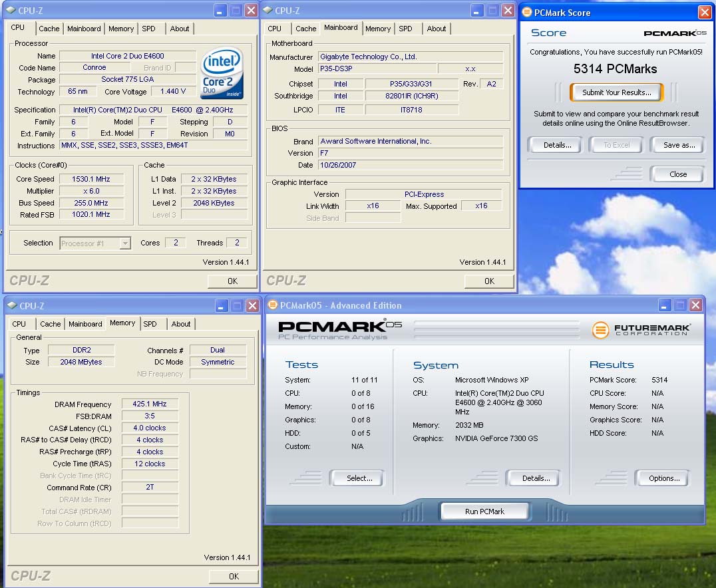Select Cache tab in Memory CPU-Z window
The height and width of the screenshot is (588, 716).
click(x=50, y=324)
